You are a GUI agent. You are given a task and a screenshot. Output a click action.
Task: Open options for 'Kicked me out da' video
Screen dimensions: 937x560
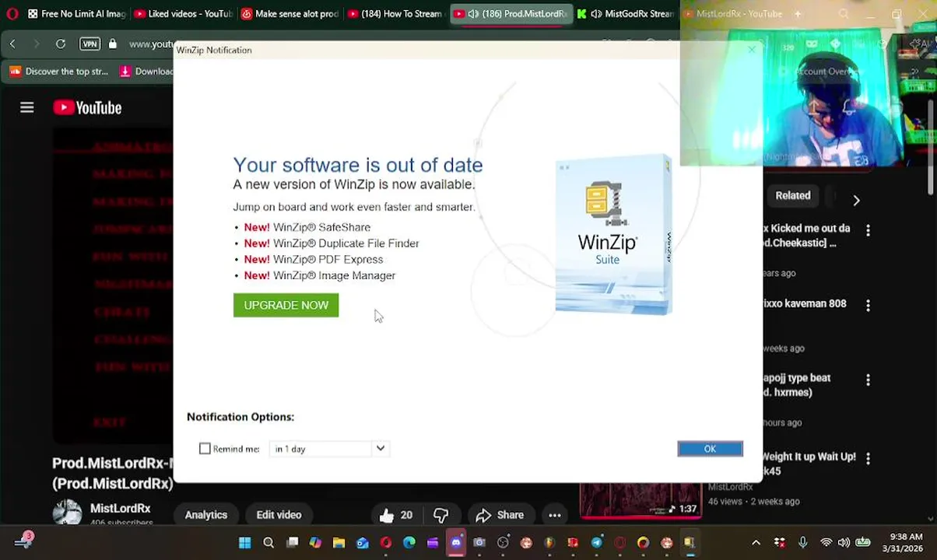868,230
